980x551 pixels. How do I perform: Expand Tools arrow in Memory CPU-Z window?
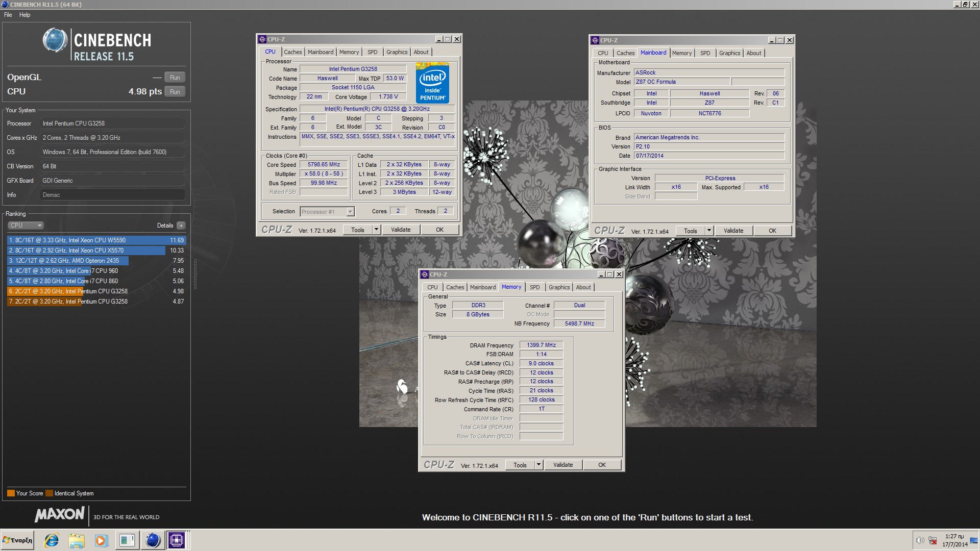click(539, 465)
